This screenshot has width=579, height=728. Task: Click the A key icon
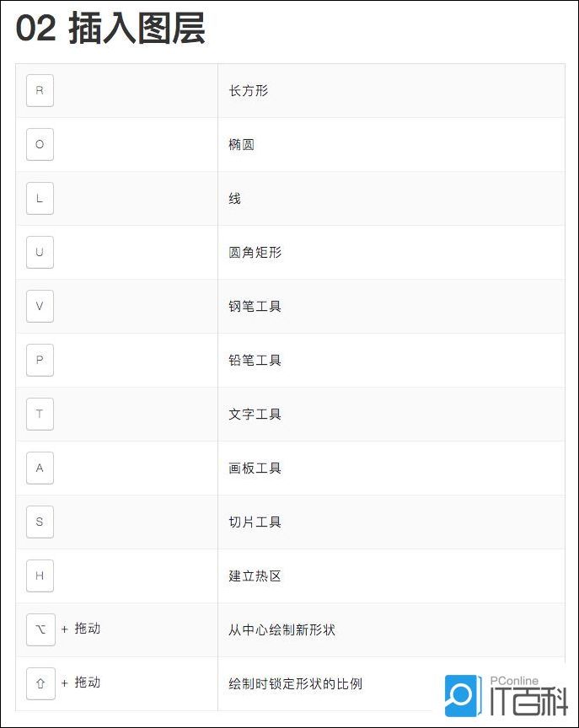click(40, 468)
